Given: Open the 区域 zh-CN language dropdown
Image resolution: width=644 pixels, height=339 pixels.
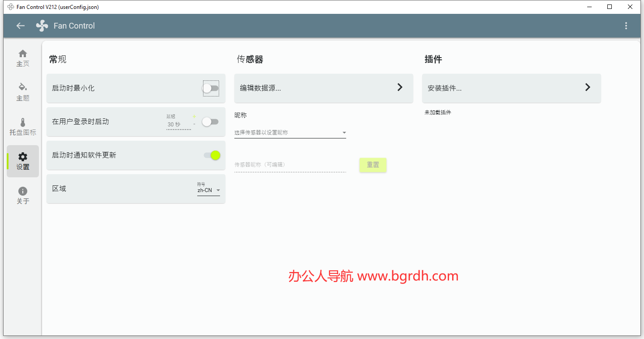Looking at the screenshot, I should click(208, 189).
